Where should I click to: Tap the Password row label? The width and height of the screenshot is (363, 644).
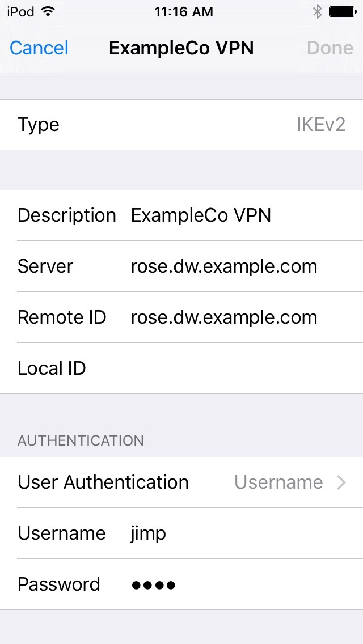(59, 584)
